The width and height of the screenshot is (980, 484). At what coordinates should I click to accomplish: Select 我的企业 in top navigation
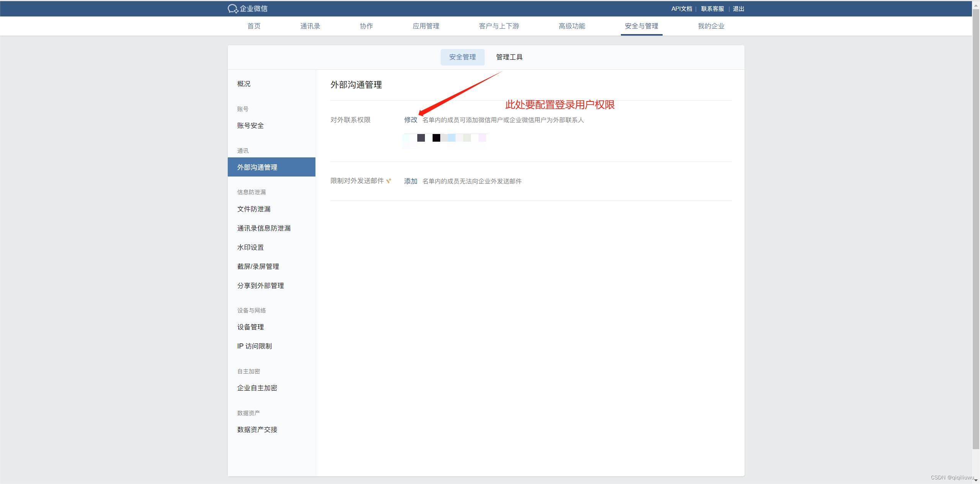[711, 26]
